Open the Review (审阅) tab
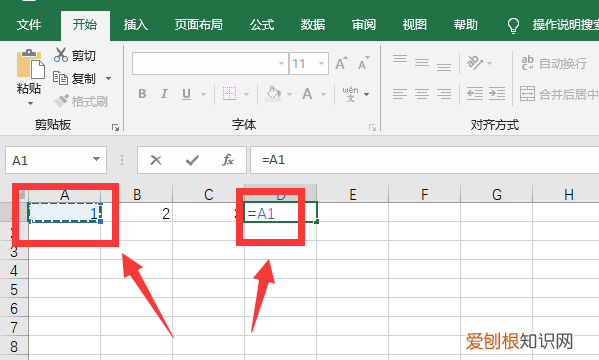 point(364,25)
